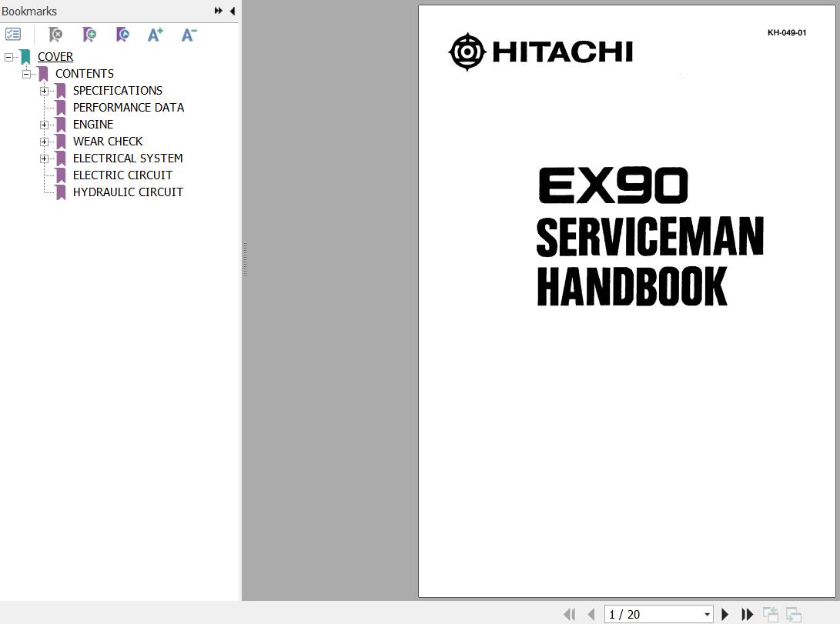Collapse the COVER bookmark node
840x624 pixels.
tap(8, 57)
